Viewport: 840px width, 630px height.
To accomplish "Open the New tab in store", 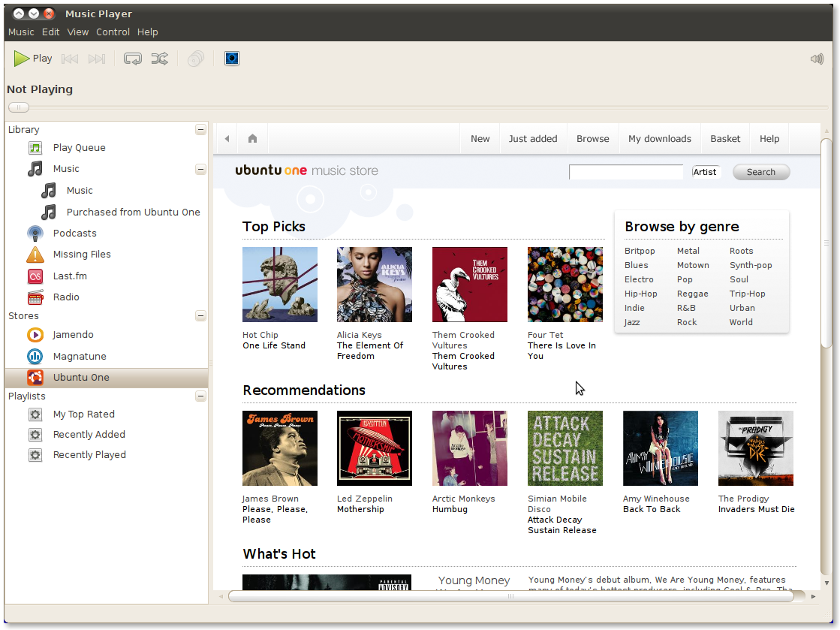I will pyautogui.click(x=480, y=139).
